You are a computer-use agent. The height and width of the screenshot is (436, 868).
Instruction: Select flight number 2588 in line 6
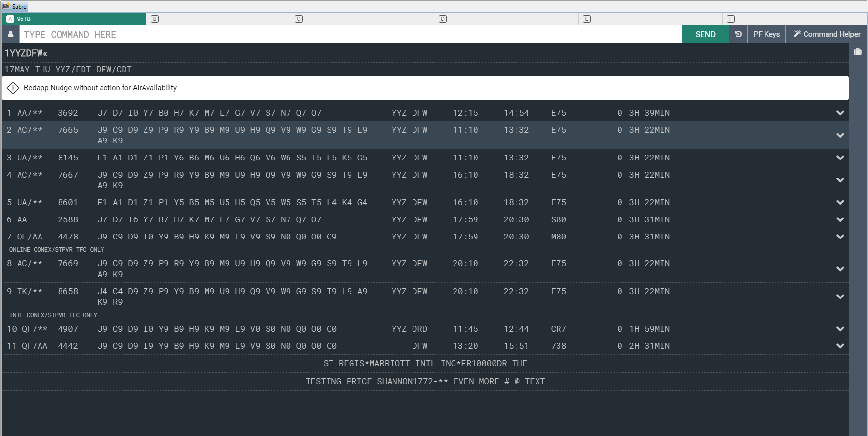68,219
